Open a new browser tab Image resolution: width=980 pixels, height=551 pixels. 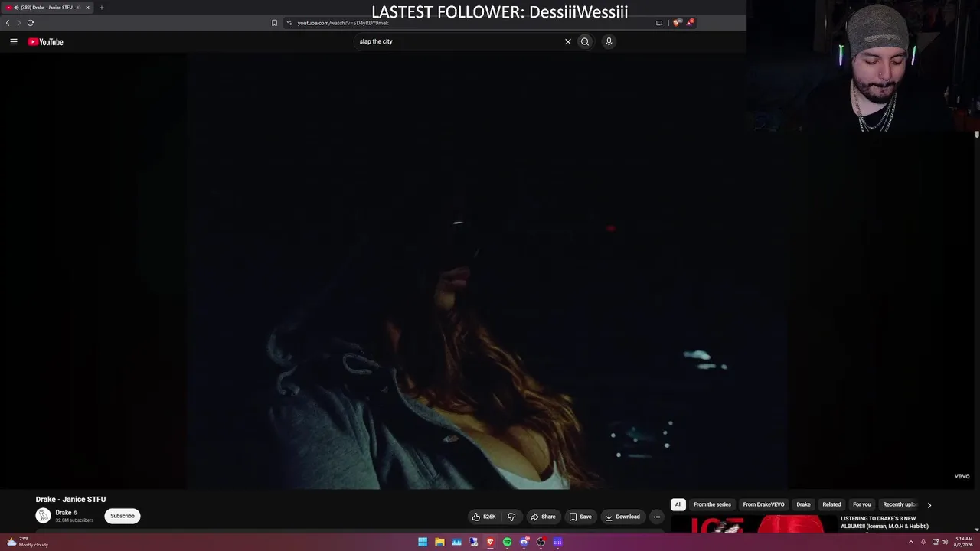pos(101,8)
